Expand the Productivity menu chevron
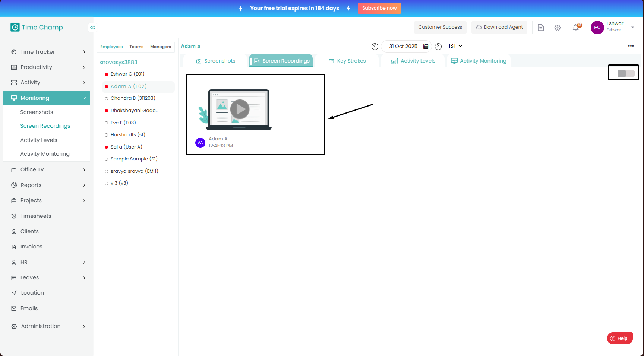The image size is (644, 356). tap(84, 67)
